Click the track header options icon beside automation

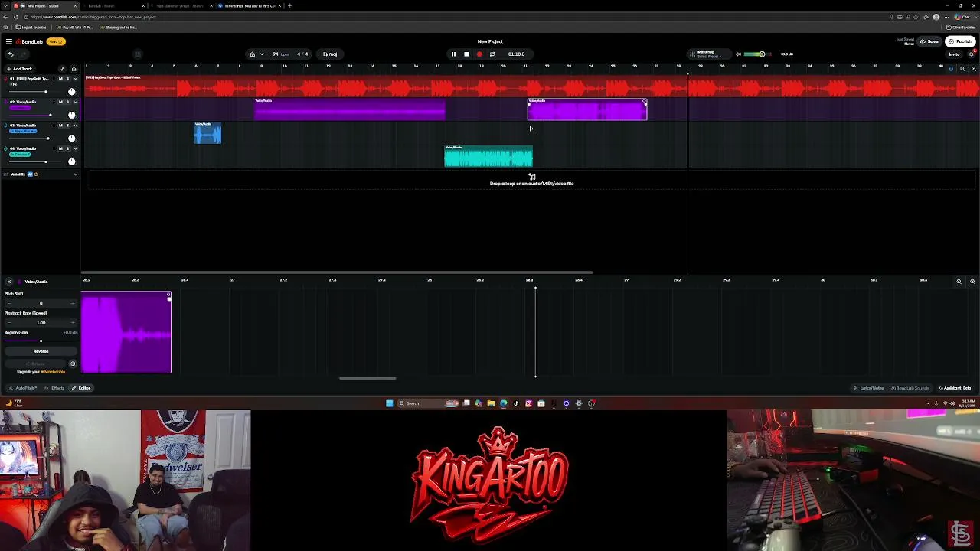coord(73,69)
